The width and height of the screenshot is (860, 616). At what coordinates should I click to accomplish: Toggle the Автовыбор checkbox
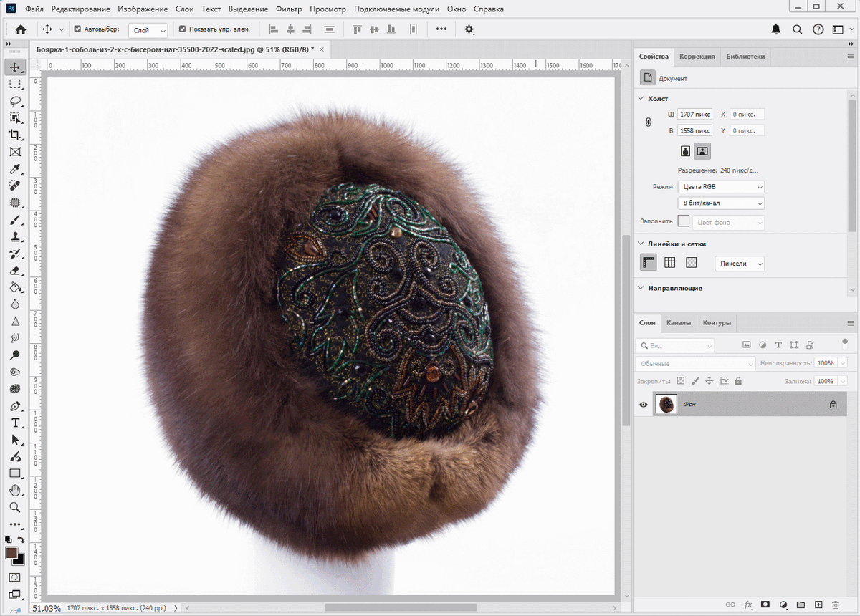pos(77,29)
